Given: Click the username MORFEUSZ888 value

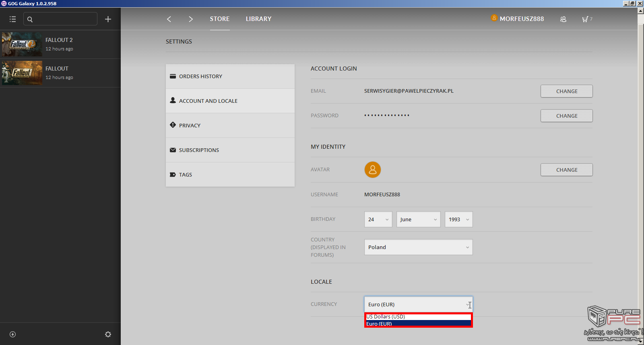Looking at the screenshot, I should click(382, 194).
